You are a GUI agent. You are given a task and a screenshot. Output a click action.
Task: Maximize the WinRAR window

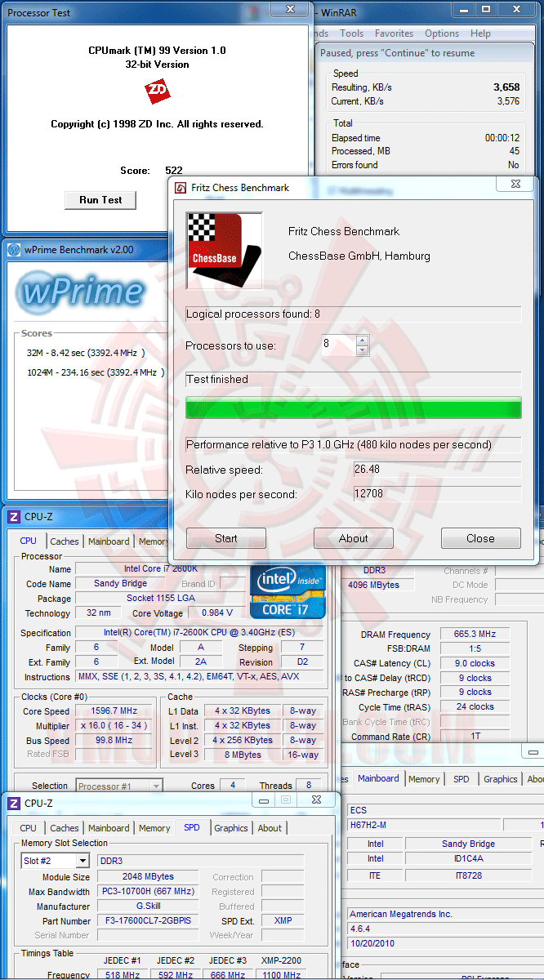[484, 9]
